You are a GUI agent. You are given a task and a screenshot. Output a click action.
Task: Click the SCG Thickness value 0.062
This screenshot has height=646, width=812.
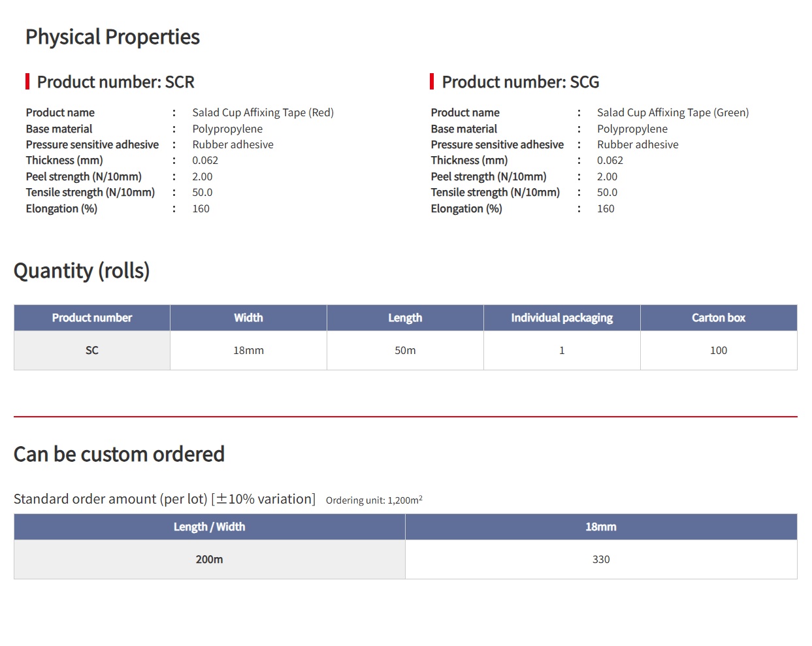[609, 161]
